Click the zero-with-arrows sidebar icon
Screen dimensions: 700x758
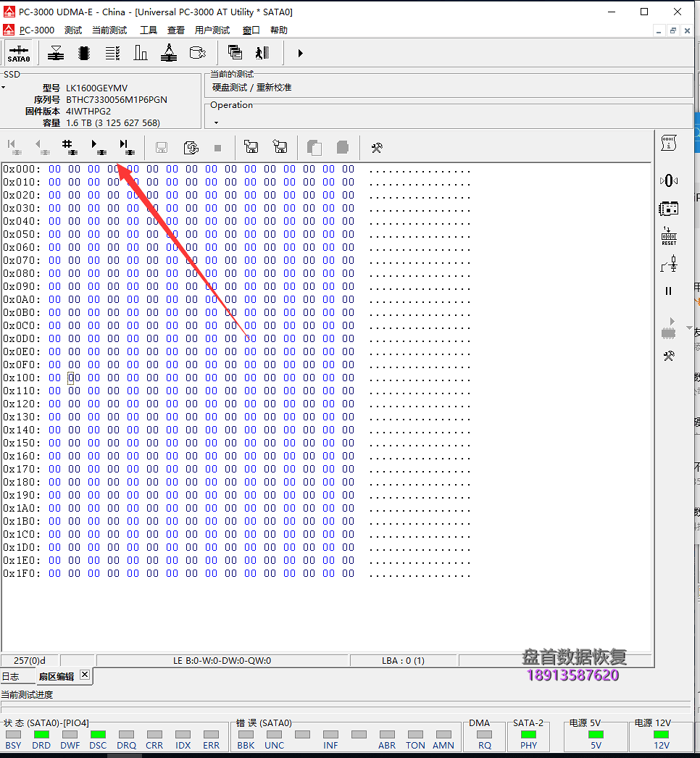pyautogui.click(x=669, y=180)
